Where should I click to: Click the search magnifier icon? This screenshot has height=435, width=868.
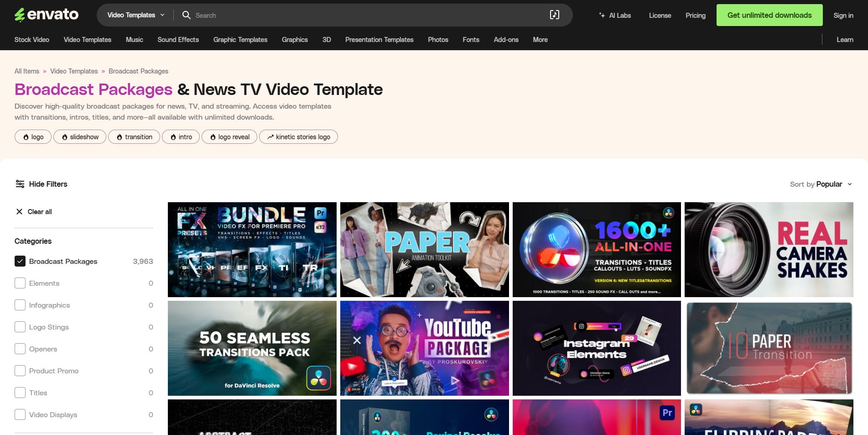point(186,15)
